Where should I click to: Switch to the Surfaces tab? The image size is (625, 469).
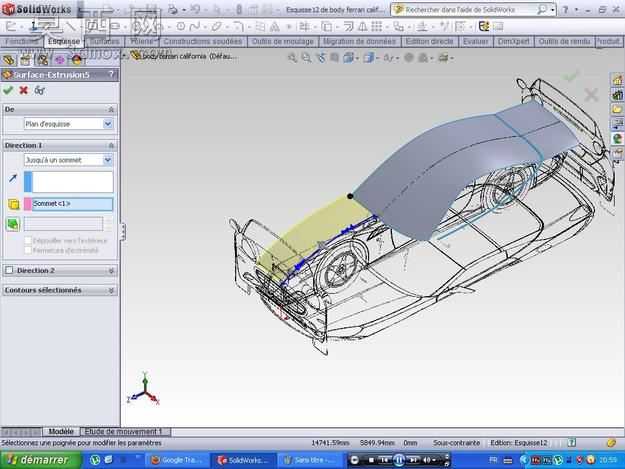(104, 41)
